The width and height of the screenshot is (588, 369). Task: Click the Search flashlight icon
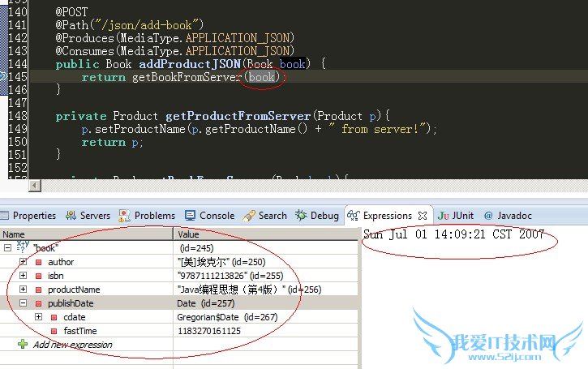(249, 216)
